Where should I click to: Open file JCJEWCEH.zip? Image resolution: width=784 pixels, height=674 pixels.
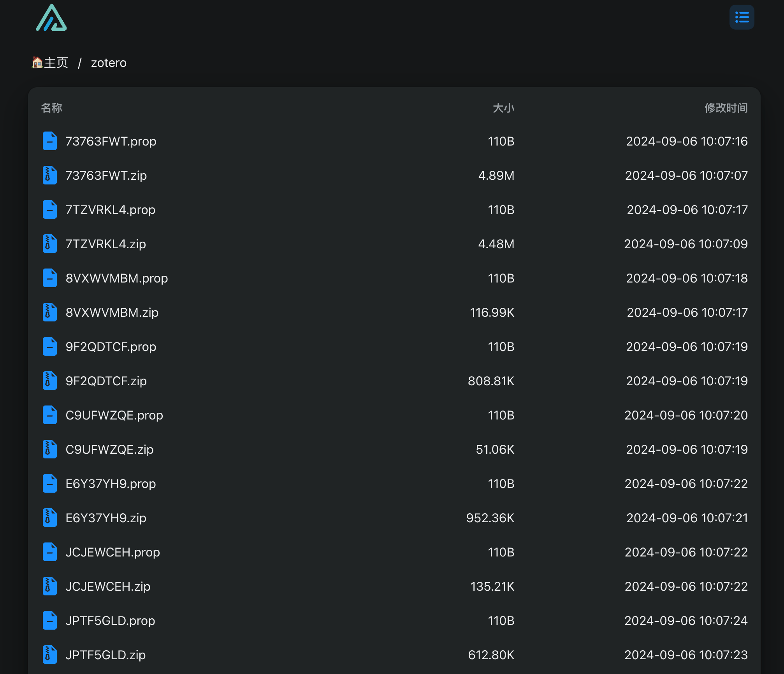pos(108,586)
